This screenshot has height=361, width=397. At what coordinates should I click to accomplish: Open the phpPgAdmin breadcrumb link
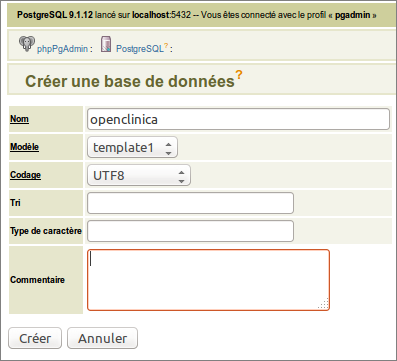tap(62, 49)
